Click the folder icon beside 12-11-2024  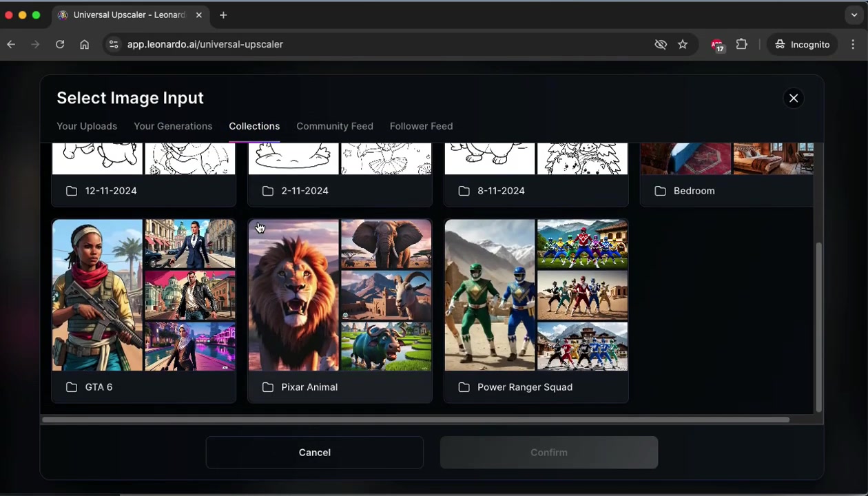coord(72,191)
